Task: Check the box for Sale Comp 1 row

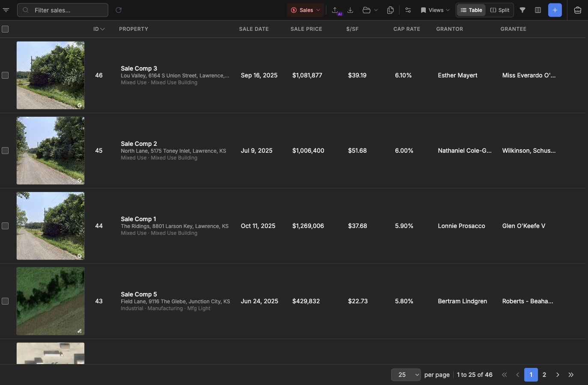Action: point(5,226)
